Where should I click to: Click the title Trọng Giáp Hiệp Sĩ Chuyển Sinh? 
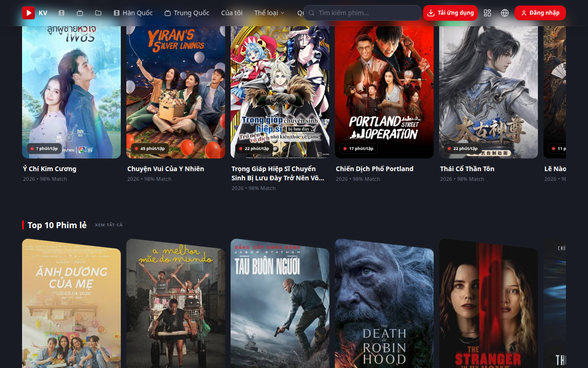pyautogui.click(x=278, y=173)
